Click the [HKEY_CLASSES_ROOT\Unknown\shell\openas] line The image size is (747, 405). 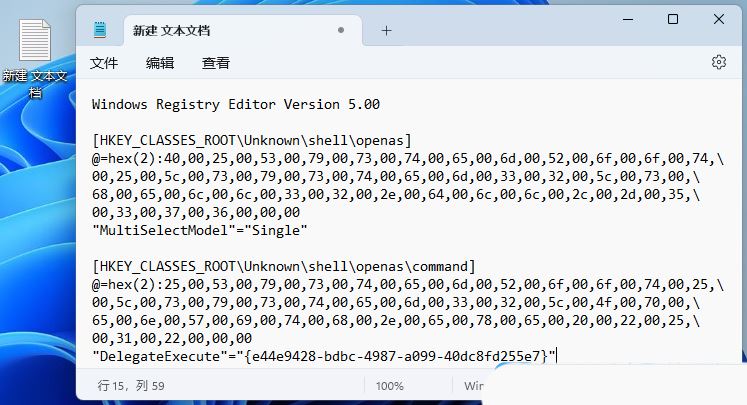[x=252, y=141]
